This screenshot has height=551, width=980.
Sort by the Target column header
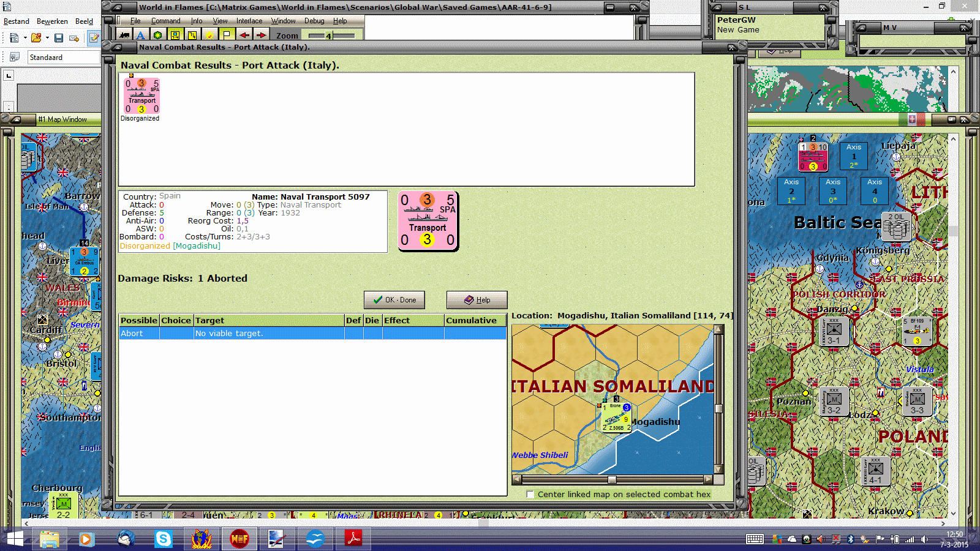269,320
